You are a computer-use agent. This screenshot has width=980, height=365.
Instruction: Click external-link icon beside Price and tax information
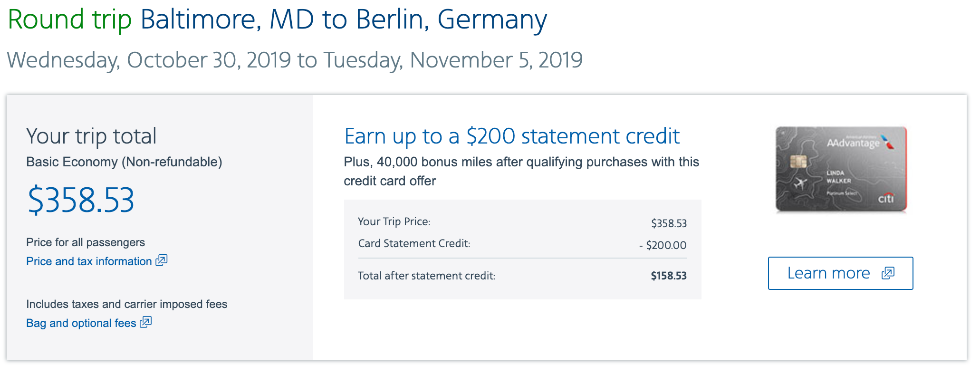point(162,260)
